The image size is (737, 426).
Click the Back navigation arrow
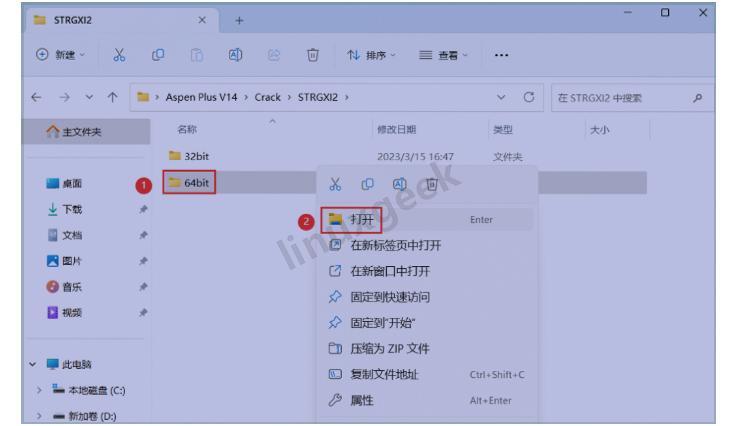36,97
